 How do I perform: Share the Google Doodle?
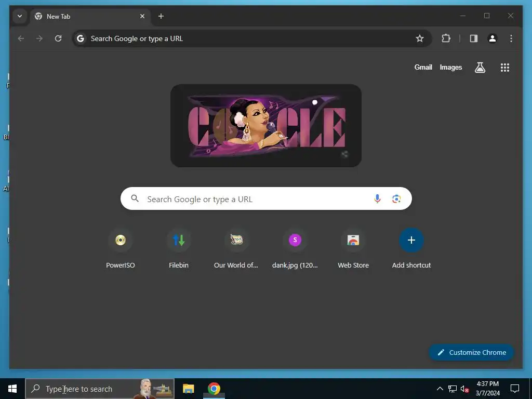tap(344, 154)
